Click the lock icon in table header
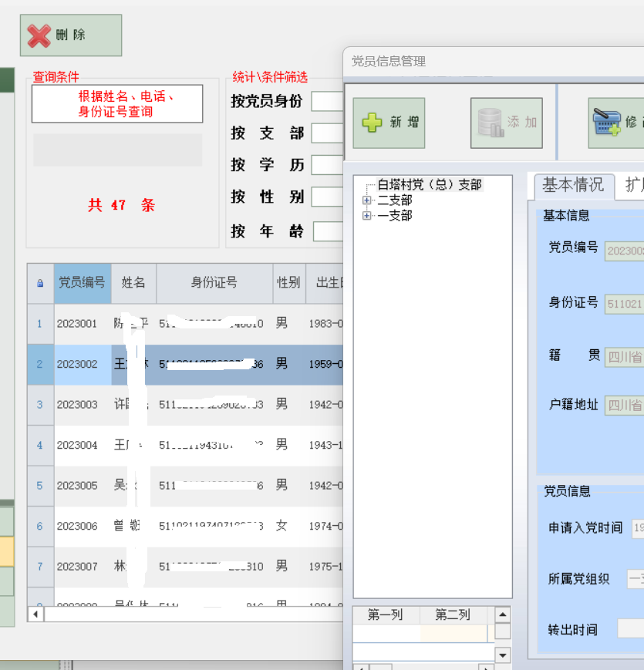 (x=40, y=283)
